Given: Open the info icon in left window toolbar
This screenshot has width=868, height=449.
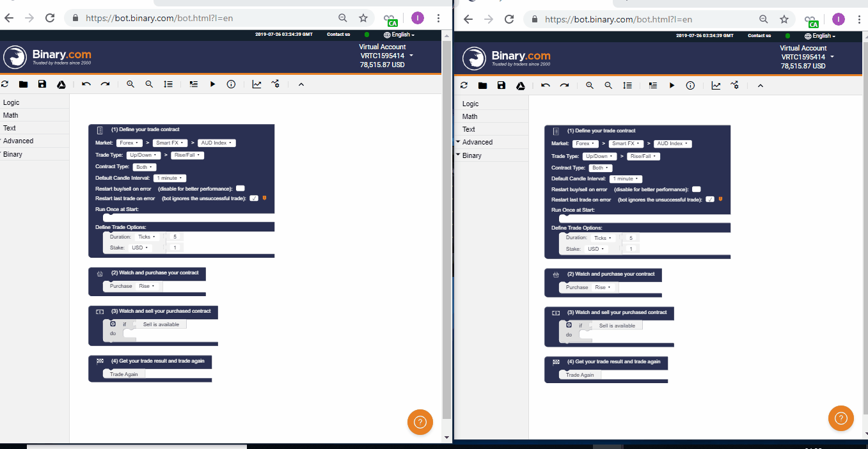Looking at the screenshot, I should click(x=231, y=84).
